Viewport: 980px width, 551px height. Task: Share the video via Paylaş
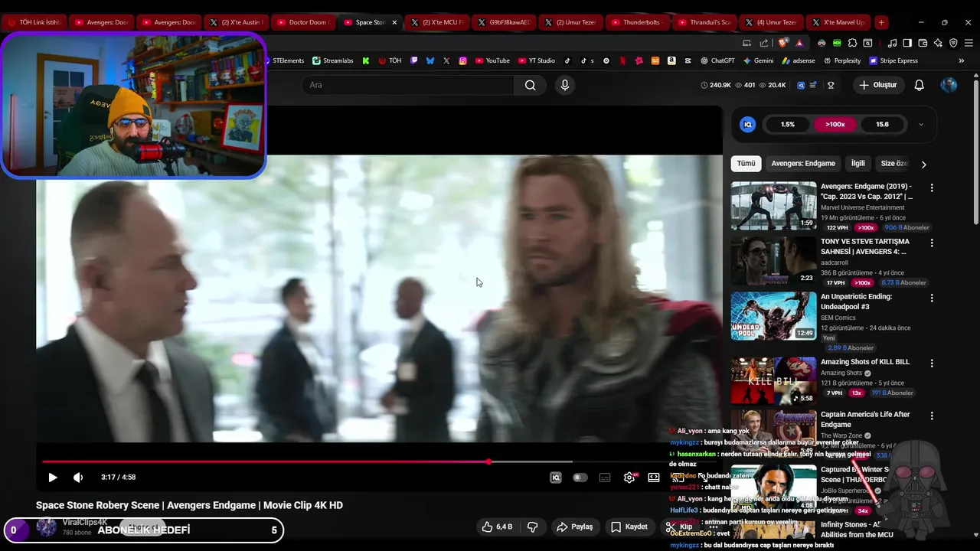tap(575, 527)
